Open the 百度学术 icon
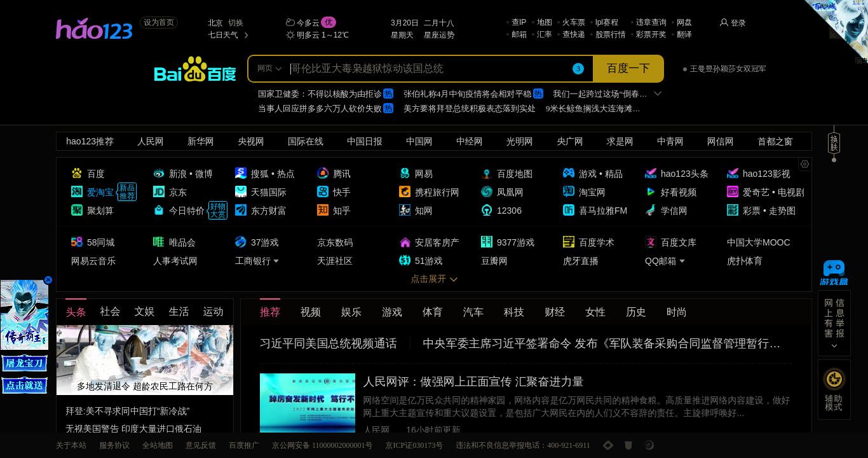 [x=569, y=242]
